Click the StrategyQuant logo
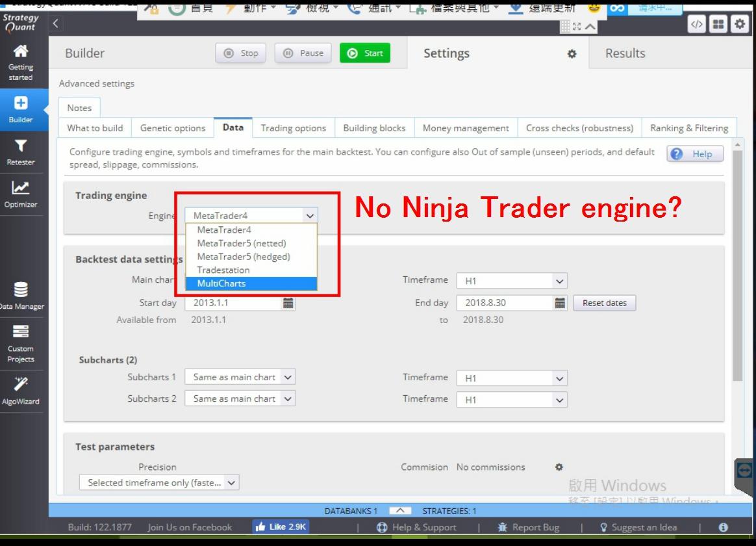Viewport: 756px width, 546px height. pyautogui.click(x=20, y=23)
